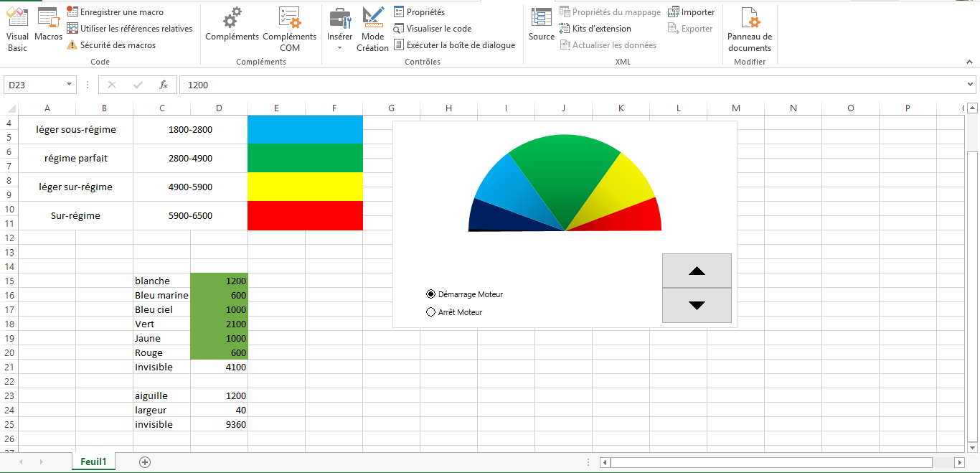Click the formula bar containing 1200
Screen dimensions: 980x473
point(571,85)
